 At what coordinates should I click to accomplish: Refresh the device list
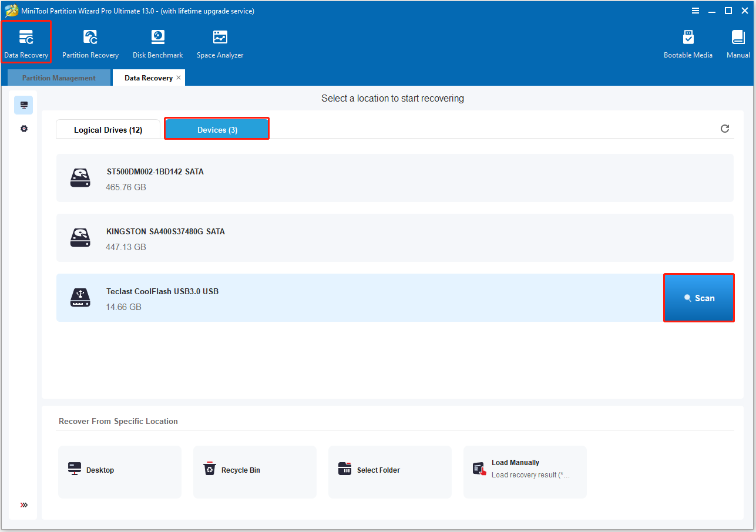724,128
